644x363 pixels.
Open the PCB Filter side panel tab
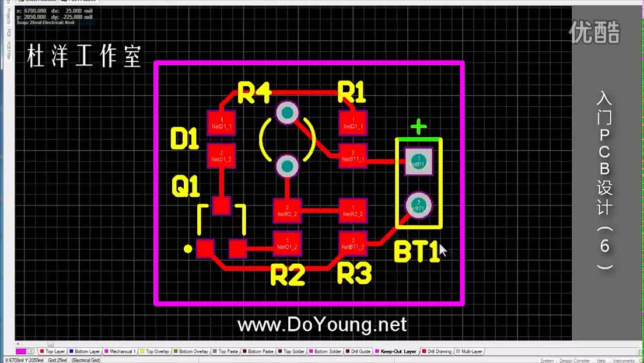pyautogui.click(x=9, y=51)
